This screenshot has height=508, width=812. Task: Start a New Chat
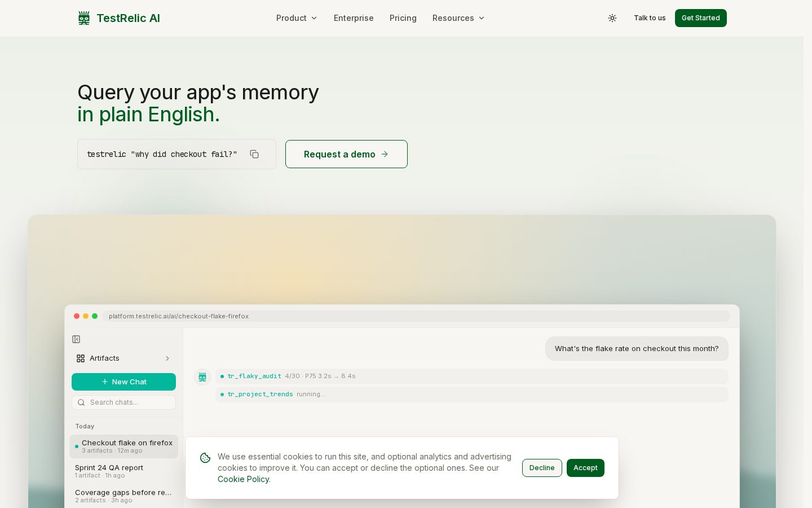pos(123,382)
